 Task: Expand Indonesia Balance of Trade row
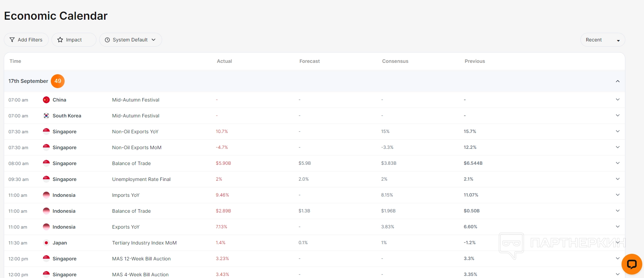(618, 211)
